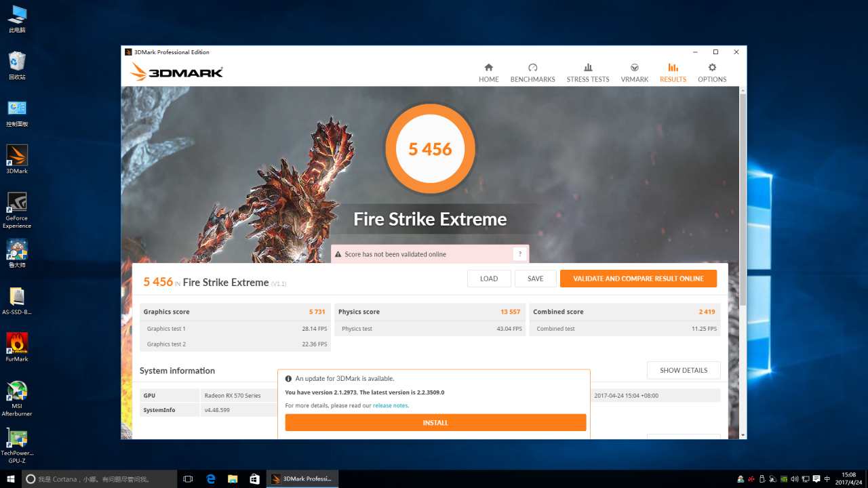
Task: Click VALIDATE AND COMPARE RESULT ONLINE
Action: [638, 279]
